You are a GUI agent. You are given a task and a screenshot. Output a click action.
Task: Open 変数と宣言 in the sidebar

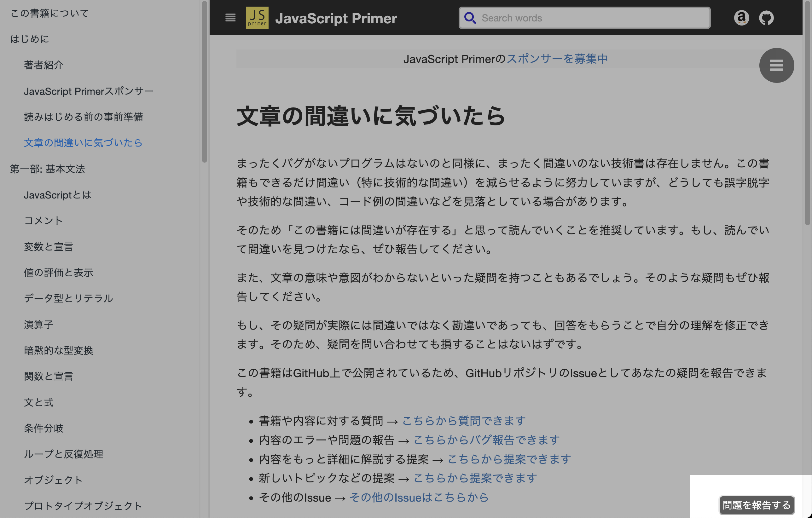point(49,247)
